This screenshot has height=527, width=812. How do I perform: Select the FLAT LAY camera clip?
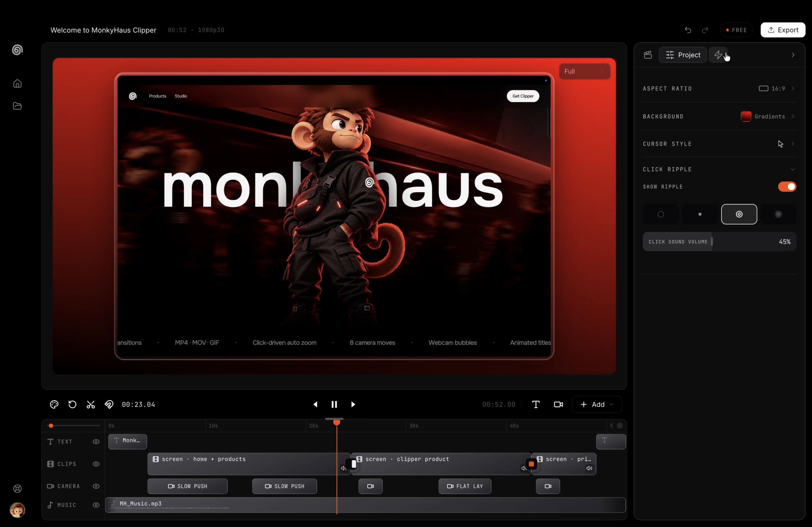click(x=465, y=486)
